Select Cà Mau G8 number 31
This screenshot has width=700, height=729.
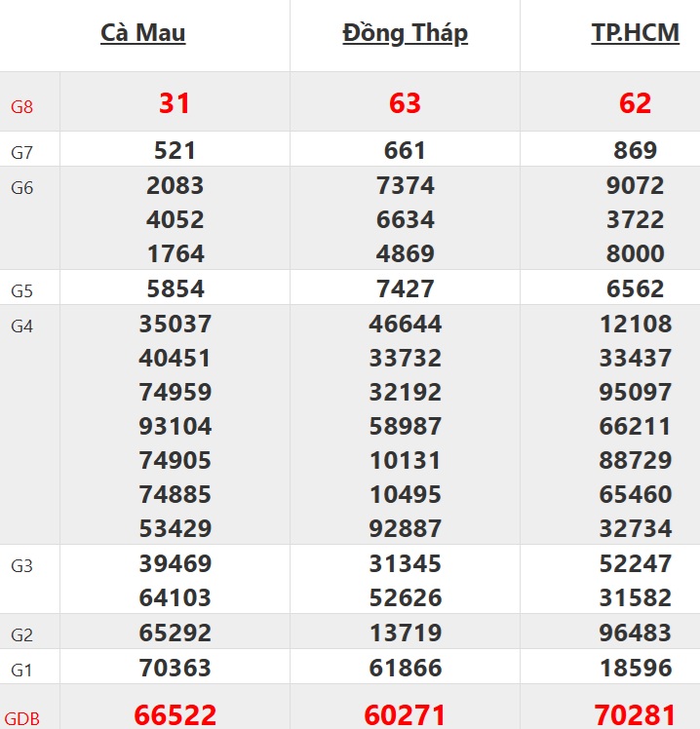175,103
